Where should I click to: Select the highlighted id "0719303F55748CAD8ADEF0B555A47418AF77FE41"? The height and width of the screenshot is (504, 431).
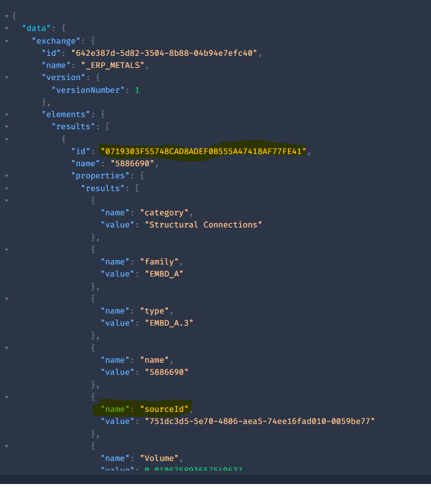(x=203, y=151)
